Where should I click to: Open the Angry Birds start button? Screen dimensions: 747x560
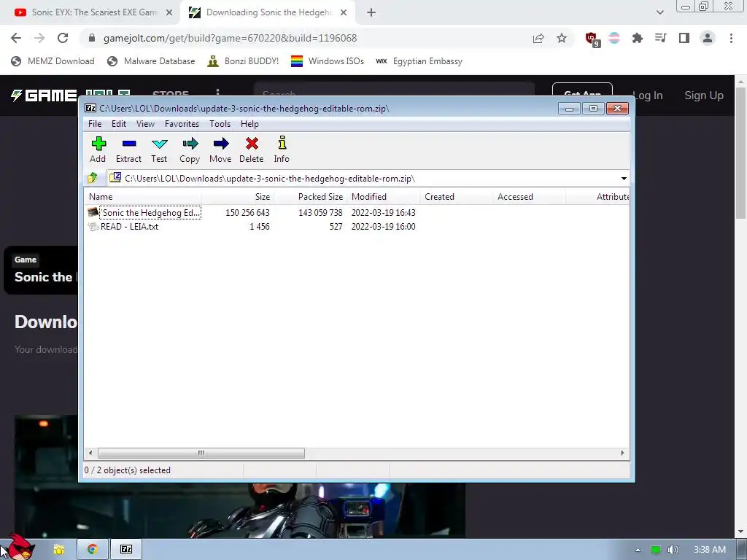coord(21,547)
